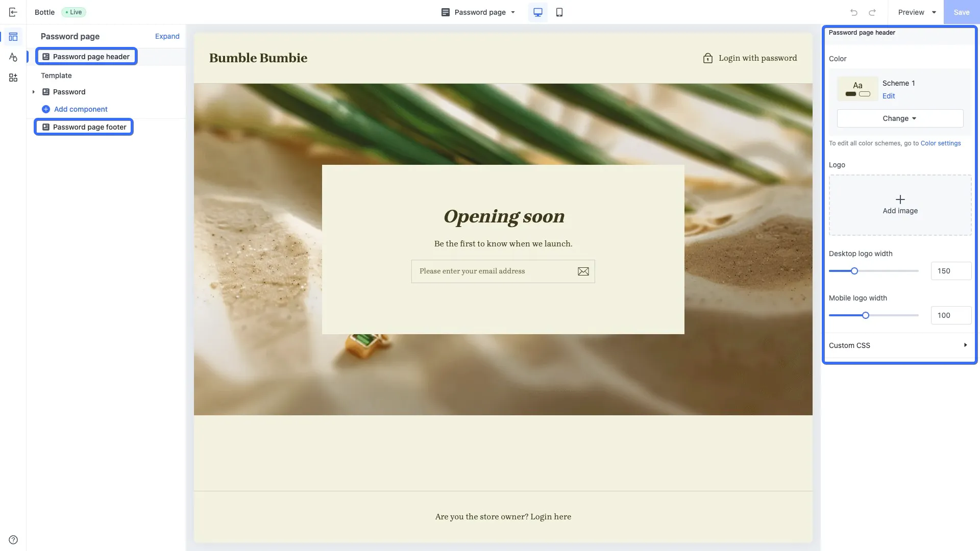Click the exit editor icon
This screenshot has height=551, width=980.
[13, 12]
